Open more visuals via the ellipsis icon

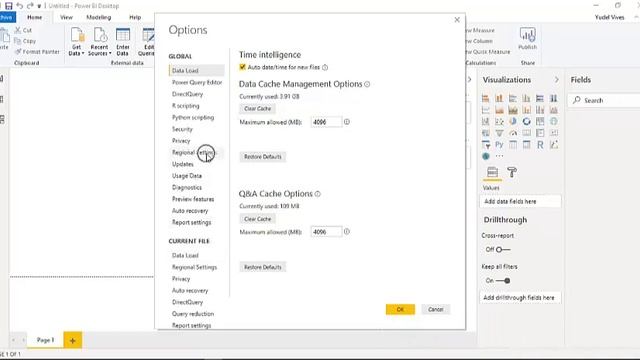click(499, 156)
